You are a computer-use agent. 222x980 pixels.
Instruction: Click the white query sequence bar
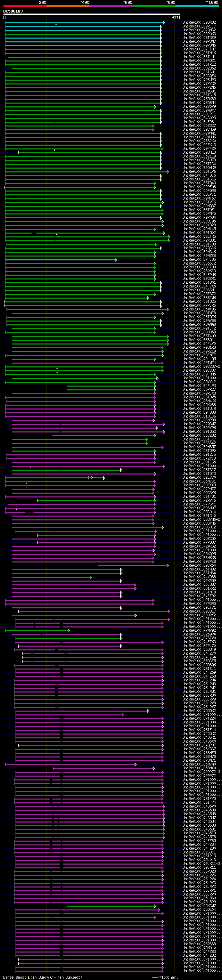coord(92,15)
